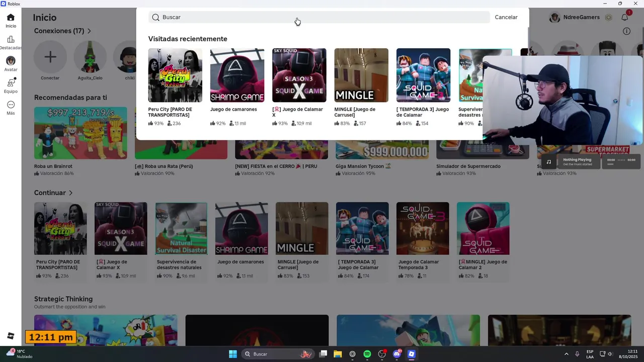
Task: Cancel the search with Cancelar
Action: click(506, 17)
